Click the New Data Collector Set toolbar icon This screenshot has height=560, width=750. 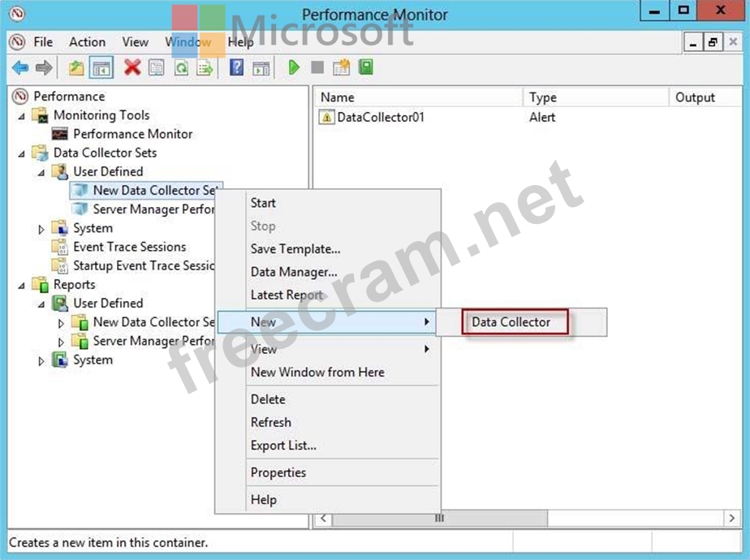pos(342,67)
